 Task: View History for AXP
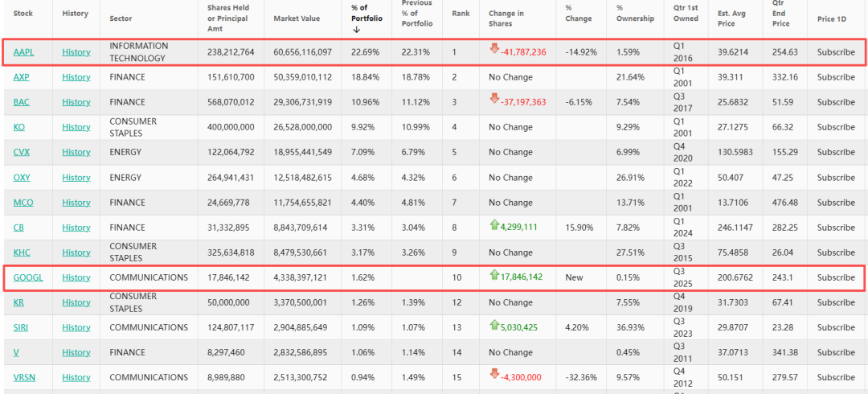(76, 77)
